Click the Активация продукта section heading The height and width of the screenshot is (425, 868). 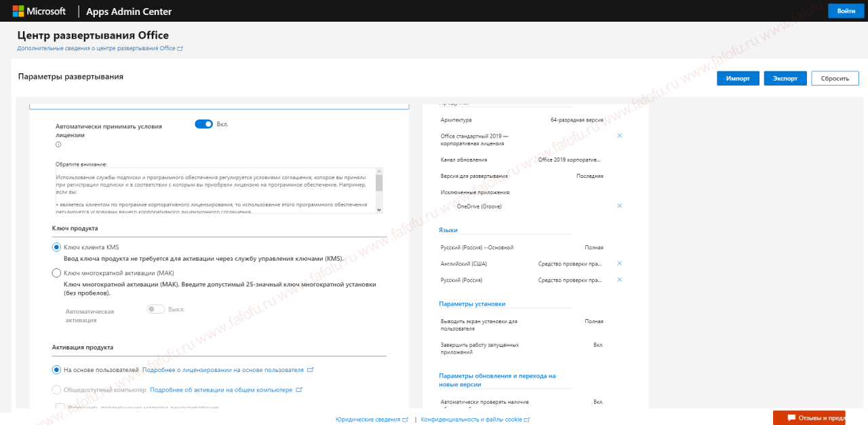[83, 347]
